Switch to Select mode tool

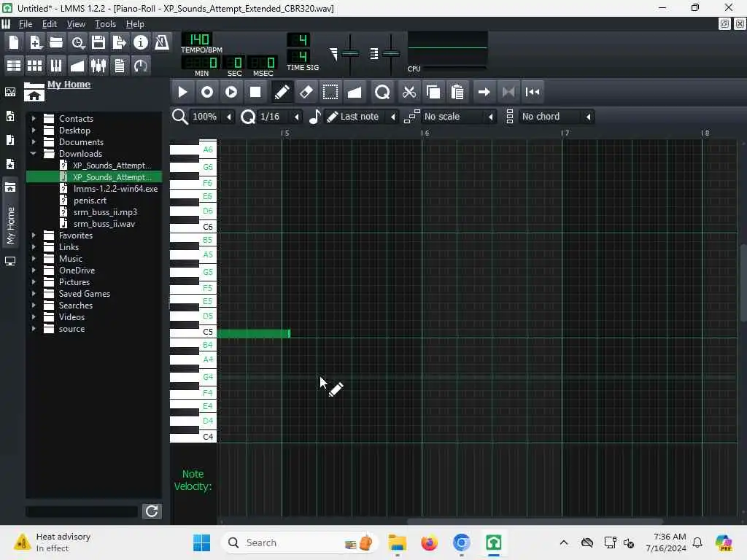tap(330, 92)
